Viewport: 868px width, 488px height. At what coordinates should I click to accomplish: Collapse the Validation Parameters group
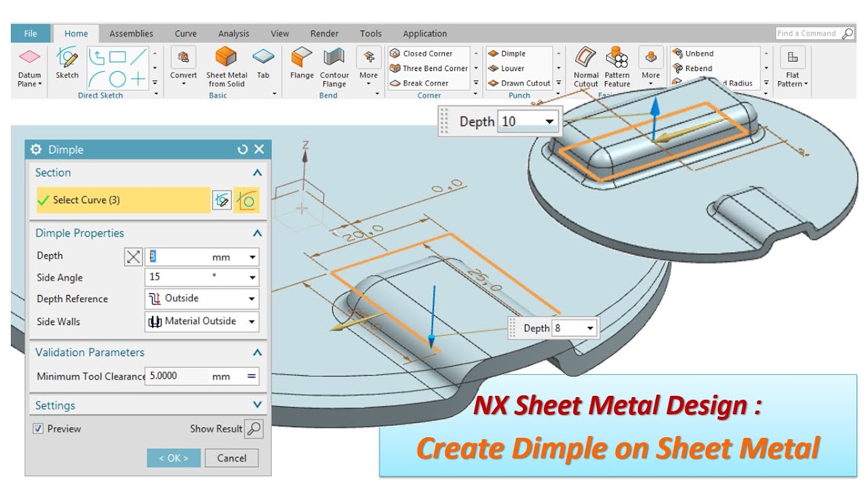[x=257, y=352]
